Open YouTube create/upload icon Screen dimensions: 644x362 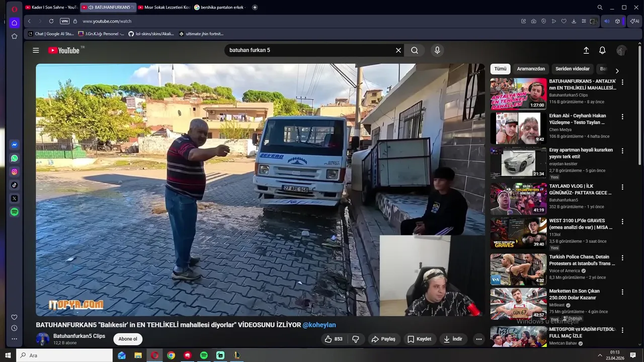click(586, 50)
